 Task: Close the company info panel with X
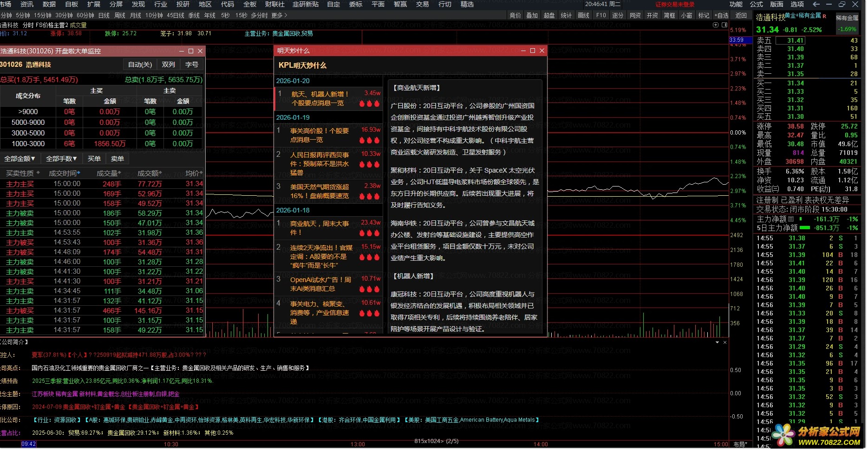tap(725, 342)
